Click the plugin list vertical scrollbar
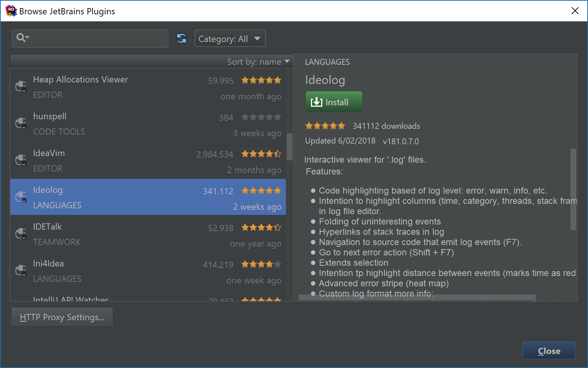Image resolution: width=588 pixels, height=368 pixels. coord(290,147)
